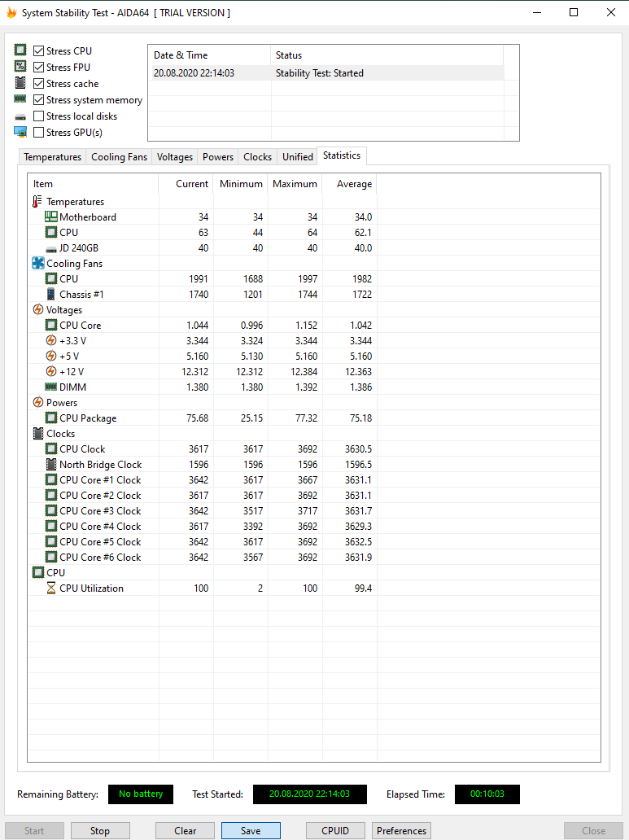The image size is (629, 840).
Task: Open the Powers tab
Action: [x=218, y=157]
